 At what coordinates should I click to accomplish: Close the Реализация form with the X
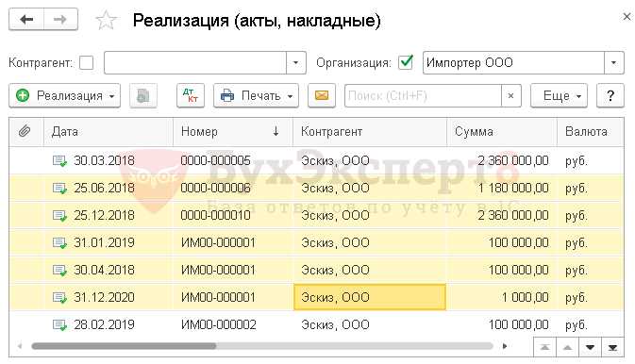627,17
